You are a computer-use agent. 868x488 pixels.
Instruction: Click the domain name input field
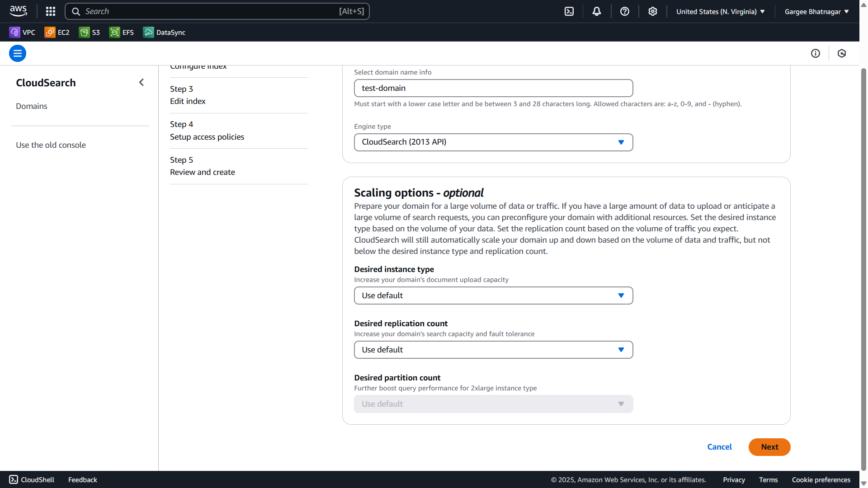click(x=493, y=88)
